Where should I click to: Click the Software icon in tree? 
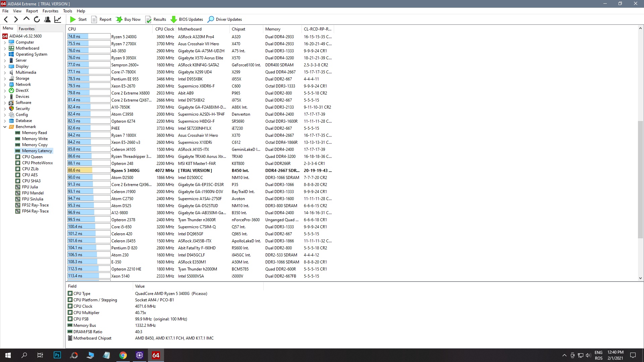[11, 103]
